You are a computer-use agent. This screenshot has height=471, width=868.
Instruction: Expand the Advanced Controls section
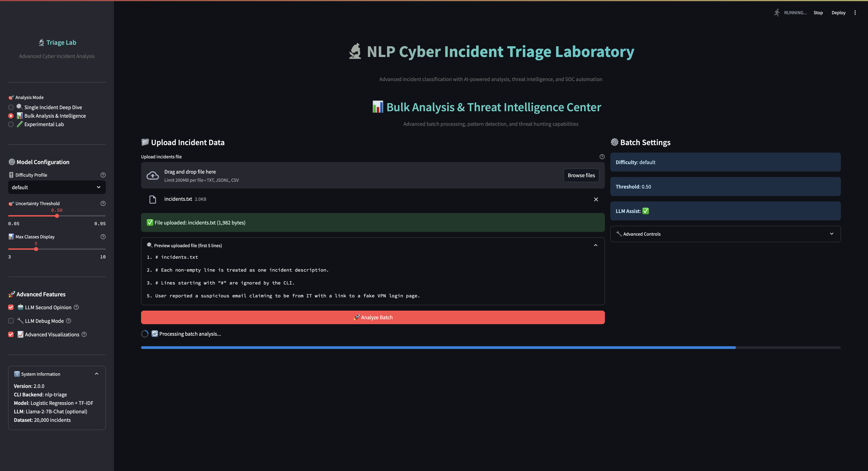[x=725, y=233]
